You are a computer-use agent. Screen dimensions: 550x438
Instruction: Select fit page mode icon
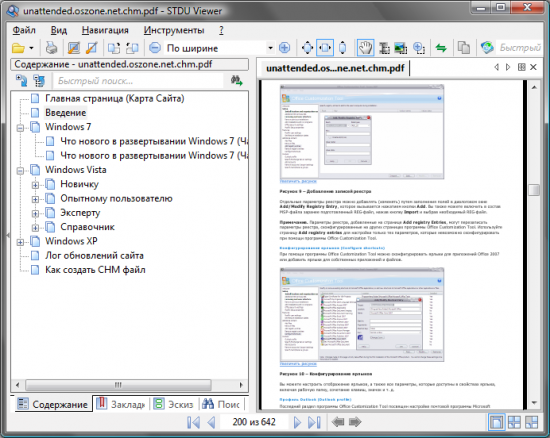[x=307, y=48]
